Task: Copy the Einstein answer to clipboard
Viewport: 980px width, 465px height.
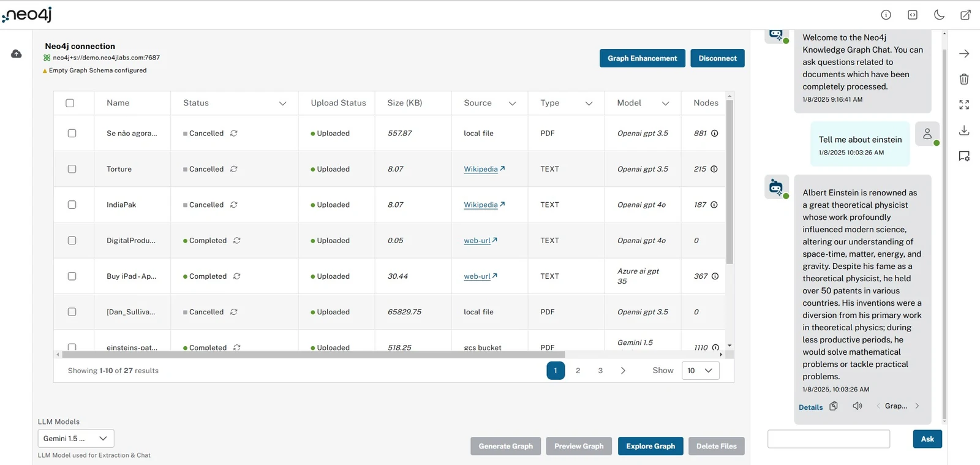Action: click(834, 406)
